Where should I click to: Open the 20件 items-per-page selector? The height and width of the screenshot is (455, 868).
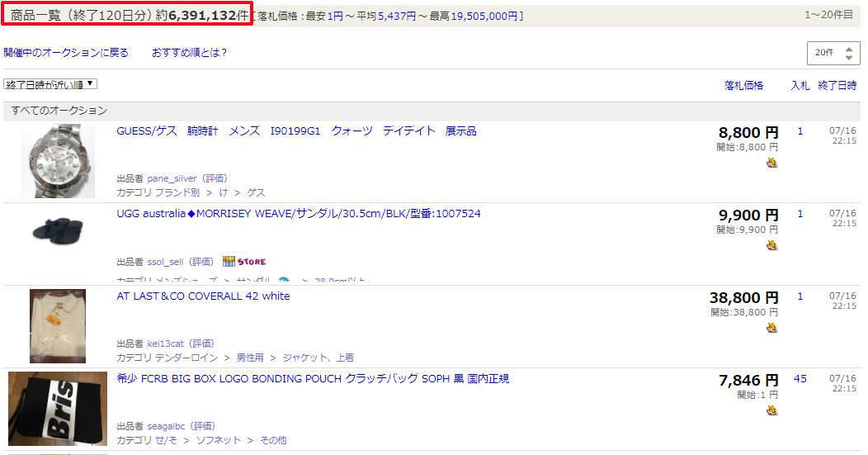pyautogui.click(x=833, y=53)
